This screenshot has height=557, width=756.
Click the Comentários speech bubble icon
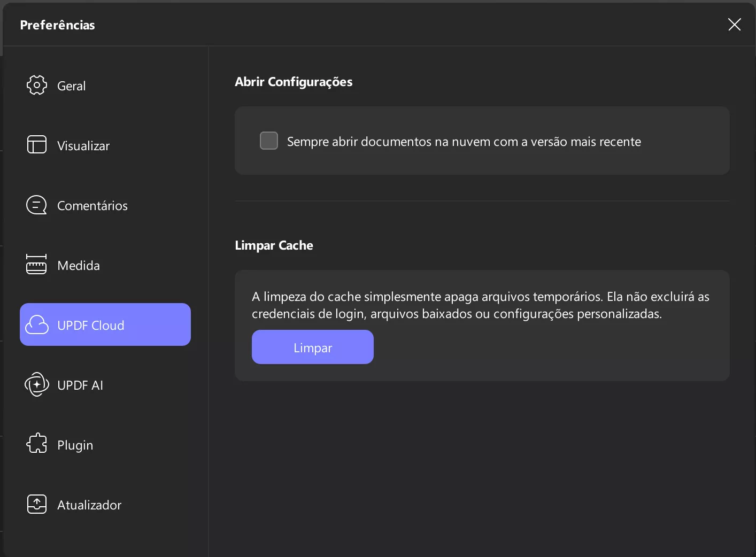point(37,205)
